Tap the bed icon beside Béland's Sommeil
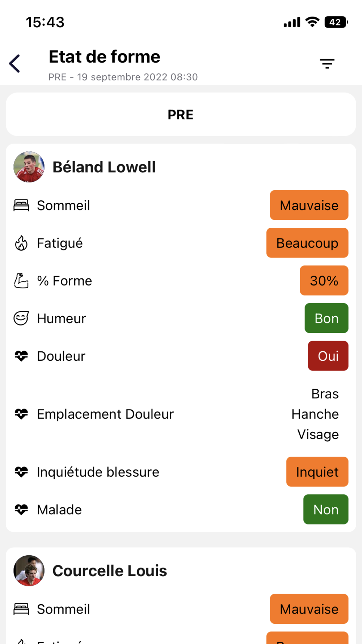This screenshot has width=362, height=644. pos(21,205)
